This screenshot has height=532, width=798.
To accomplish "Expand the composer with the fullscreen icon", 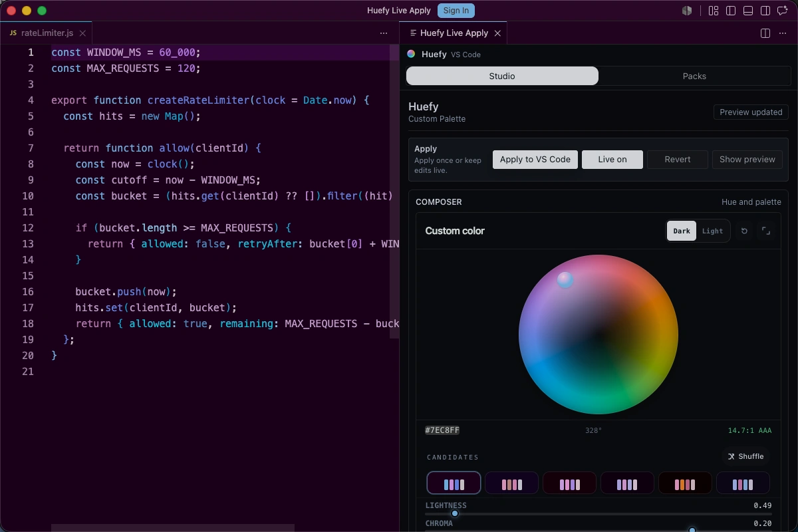I will pos(766,231).
